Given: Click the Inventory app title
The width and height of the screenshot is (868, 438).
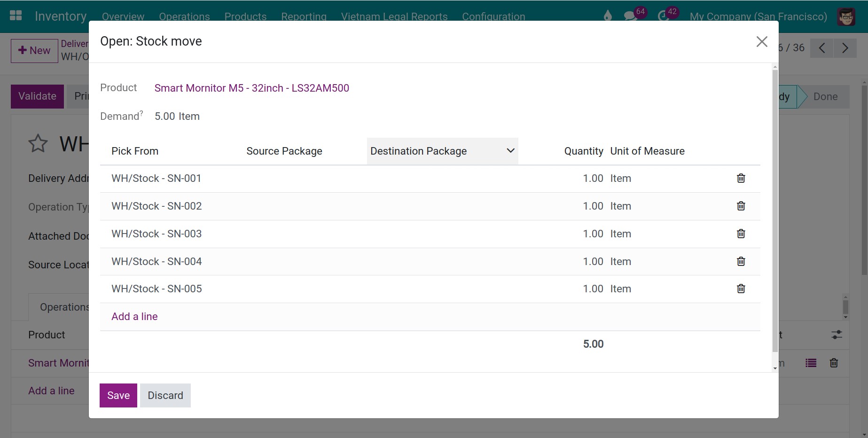Looking at the screenshot, I should 61,16.
